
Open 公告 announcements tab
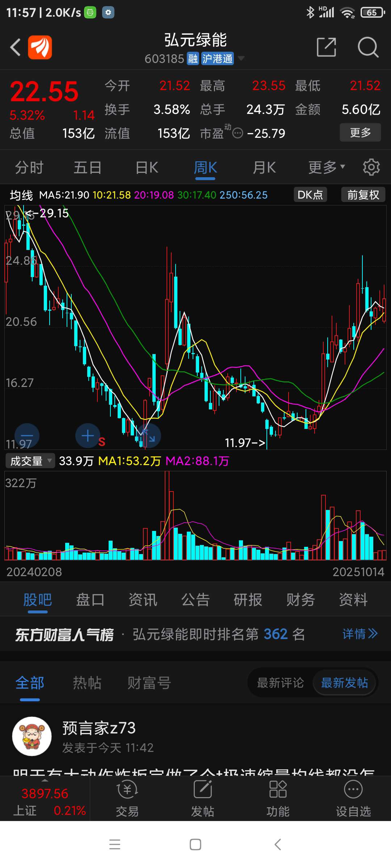195,600
